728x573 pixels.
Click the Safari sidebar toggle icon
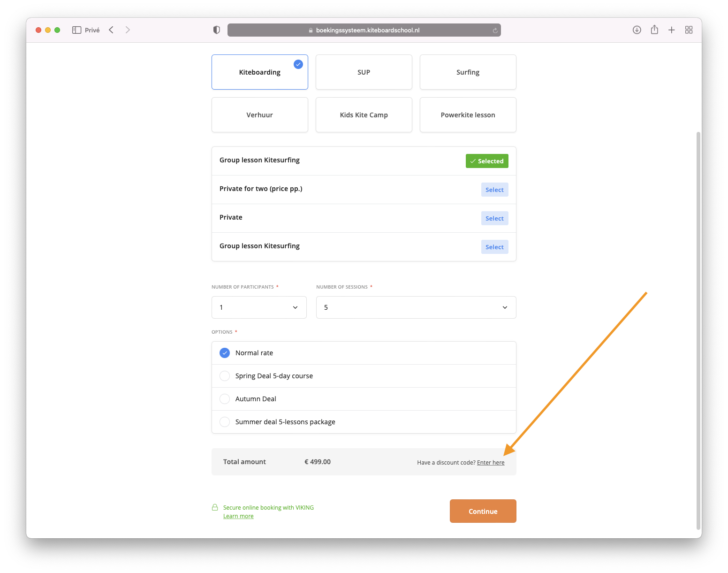(x=76, y=30)
